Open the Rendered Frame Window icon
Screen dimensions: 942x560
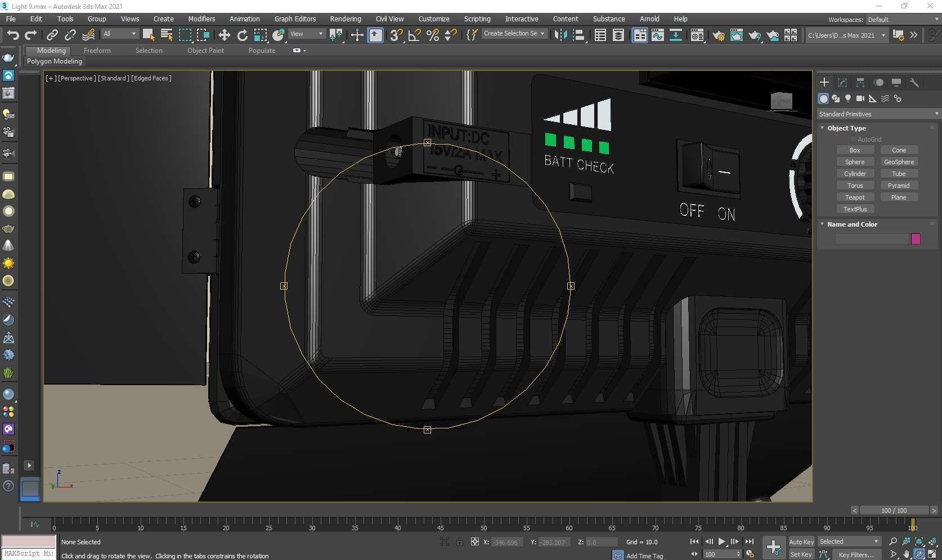737,35
